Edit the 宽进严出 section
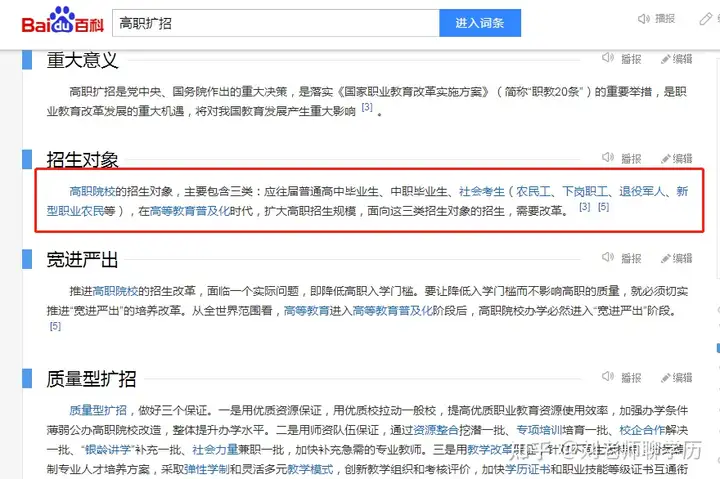 676,258
